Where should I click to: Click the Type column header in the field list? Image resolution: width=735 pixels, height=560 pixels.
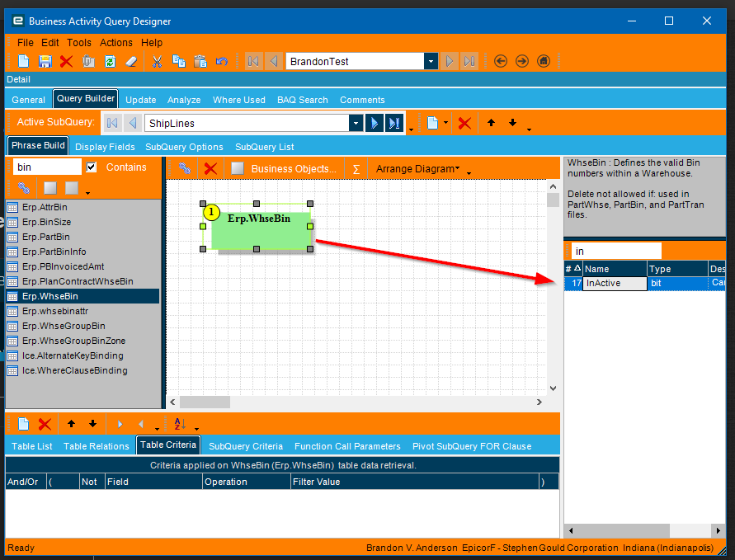677,269
